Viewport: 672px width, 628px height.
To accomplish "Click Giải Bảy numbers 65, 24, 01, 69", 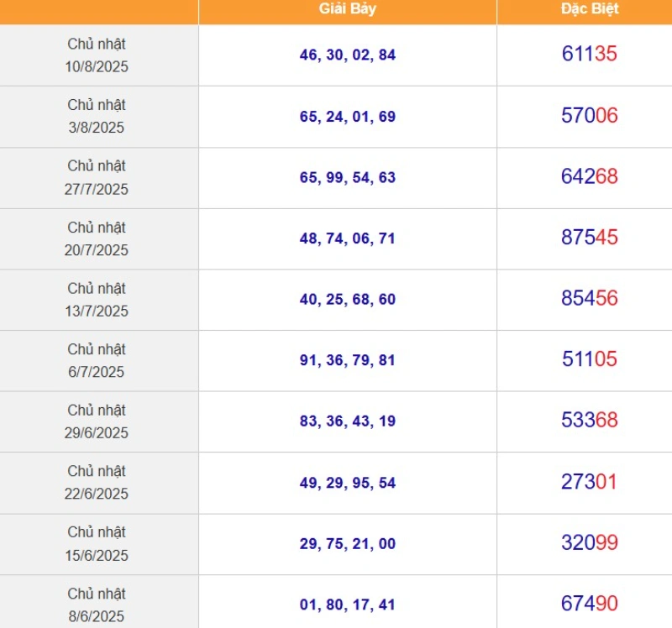I will [x=348, y=117].
